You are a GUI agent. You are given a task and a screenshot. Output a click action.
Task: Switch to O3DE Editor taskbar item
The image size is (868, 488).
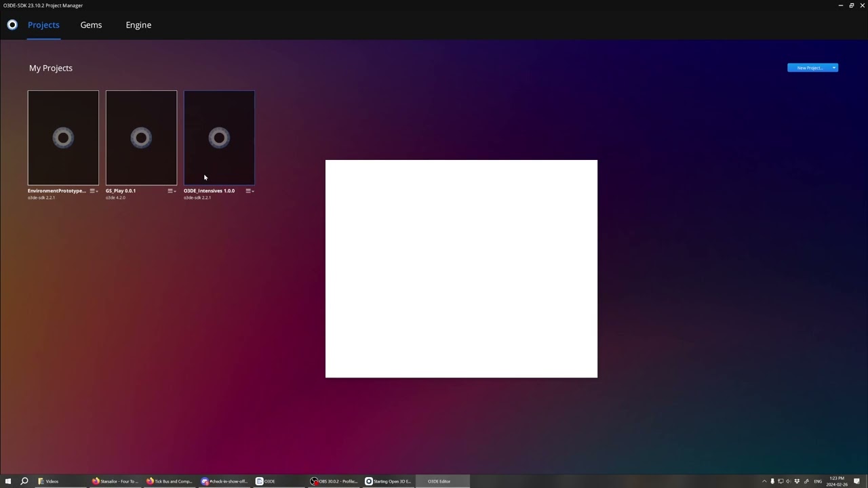(x=442, y=481)
